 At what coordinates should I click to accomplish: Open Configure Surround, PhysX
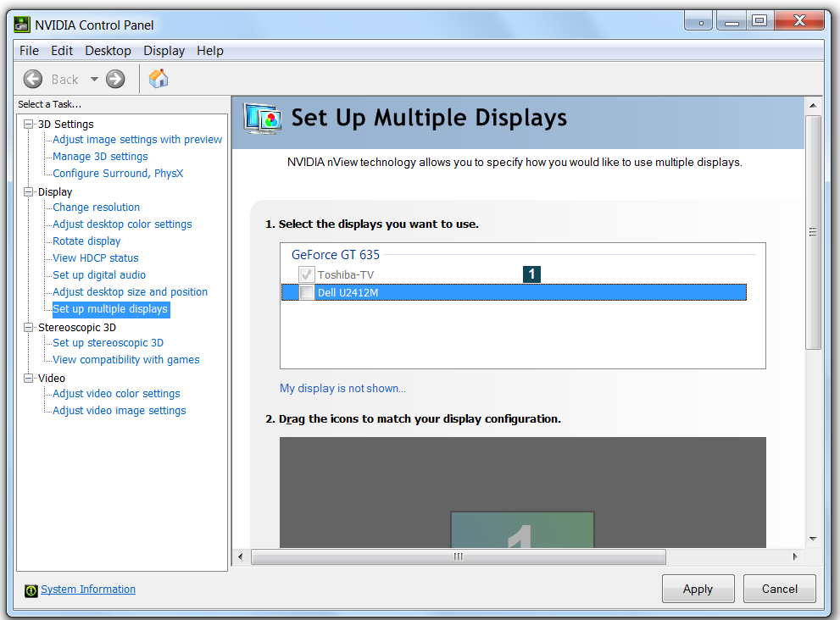tap(118, 174)
